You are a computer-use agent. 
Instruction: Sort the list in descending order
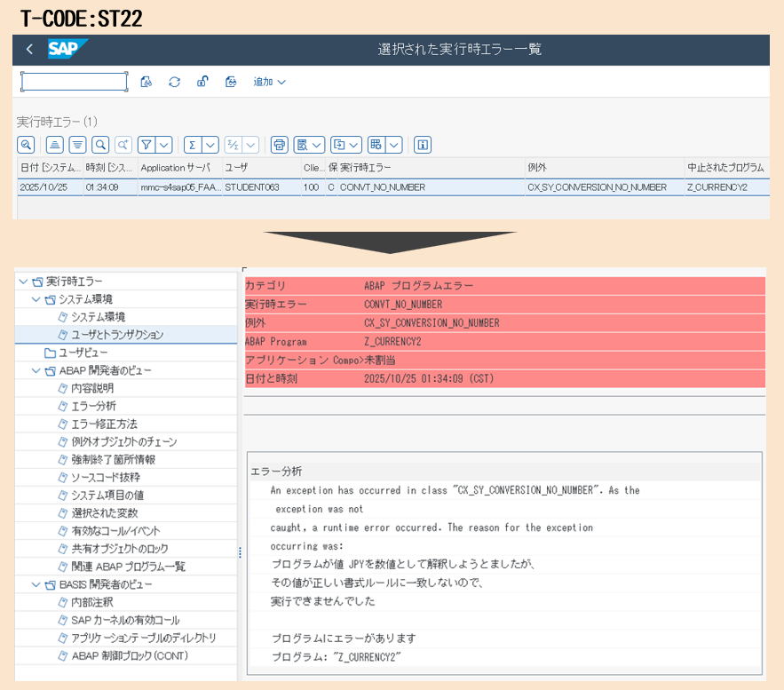(x=78, y=145)
